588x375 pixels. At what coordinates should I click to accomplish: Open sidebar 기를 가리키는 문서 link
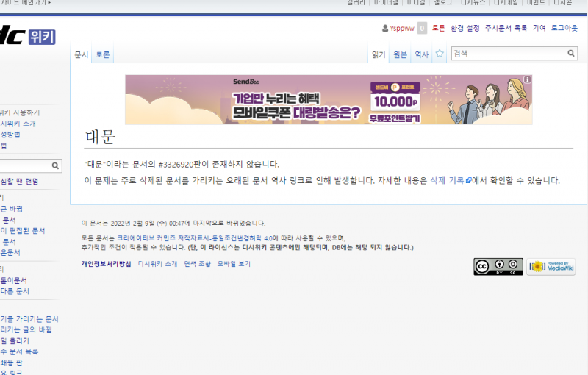(29, 319)
